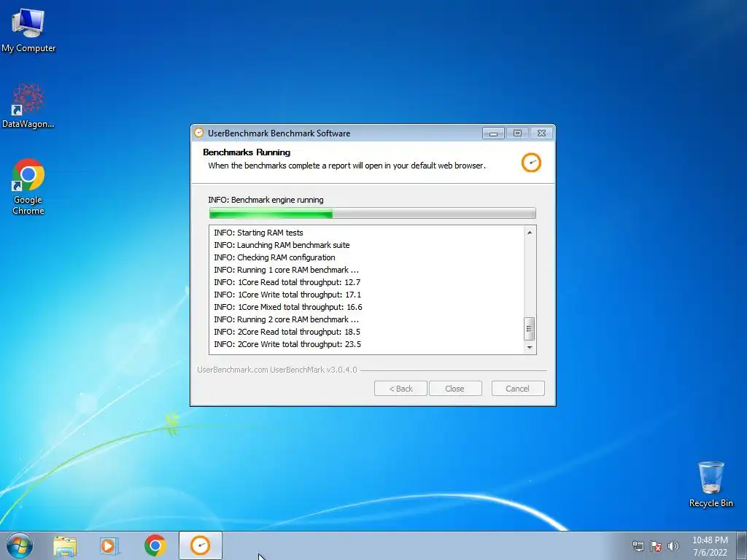
Task: Click the volume speaker tray icon
Action: point(673,546)
